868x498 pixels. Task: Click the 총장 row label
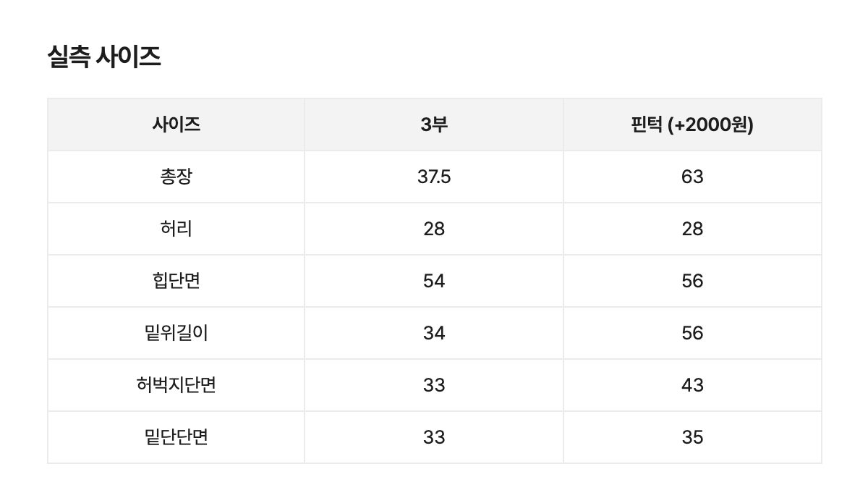[x=176, y=177]
